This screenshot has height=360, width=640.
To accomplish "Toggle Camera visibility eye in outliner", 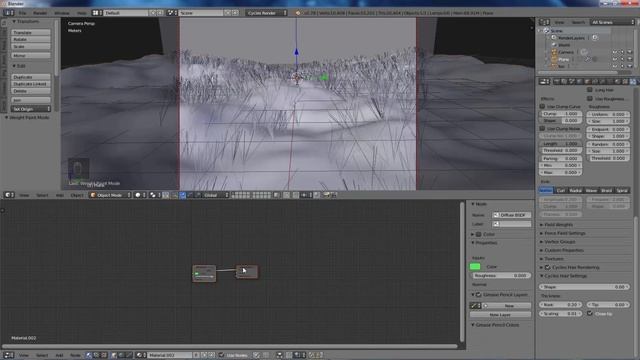I will pyautogui.click(x=615, y=52).
